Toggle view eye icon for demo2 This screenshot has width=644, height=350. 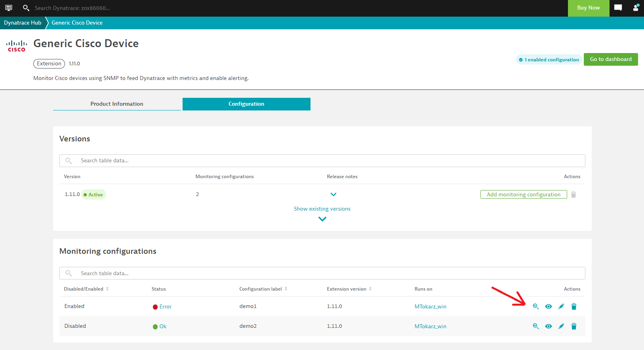(549, 326)
